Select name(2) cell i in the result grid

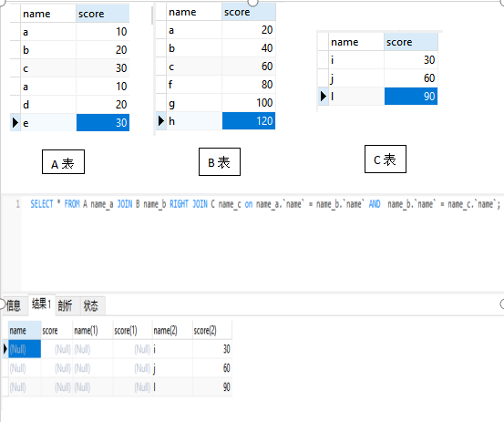pyautogui.click(x=172, y=349)
